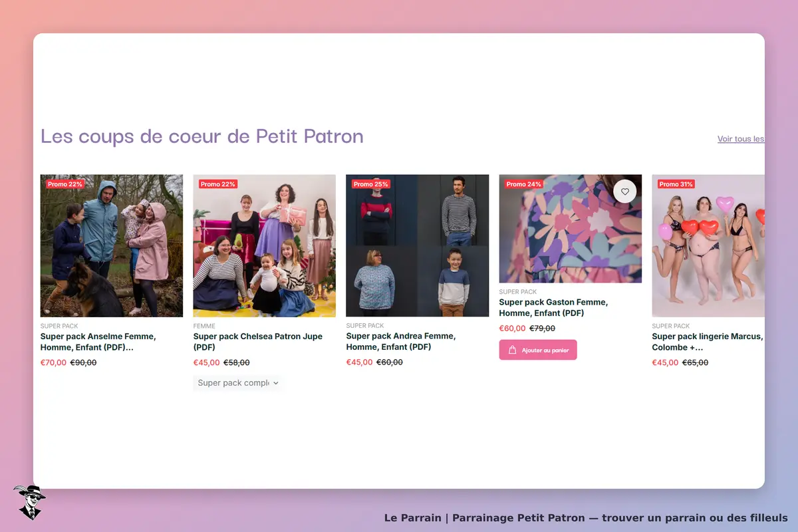This screenshot has height=532, width=798.
Task: Click the 'Promo 22%' badge on Anselme
Action: pyautogui.click(x=65, y=184)
